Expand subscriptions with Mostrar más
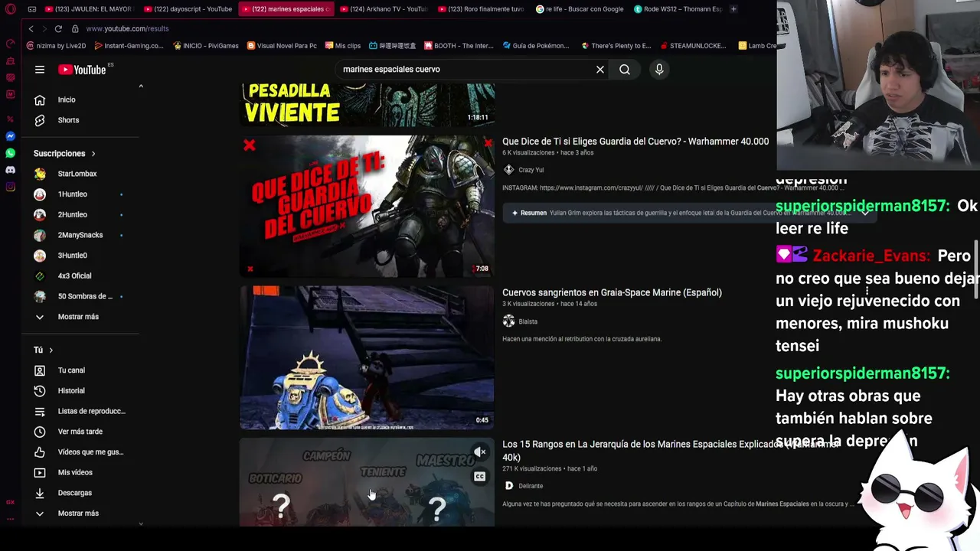980x551 pixels. tap(80, 317)
